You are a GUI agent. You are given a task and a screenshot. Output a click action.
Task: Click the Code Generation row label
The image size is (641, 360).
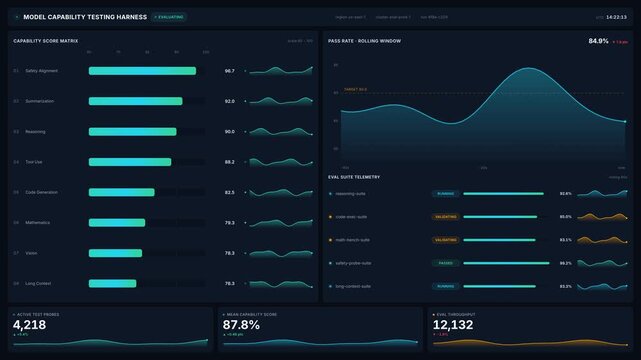click(41, 192)
